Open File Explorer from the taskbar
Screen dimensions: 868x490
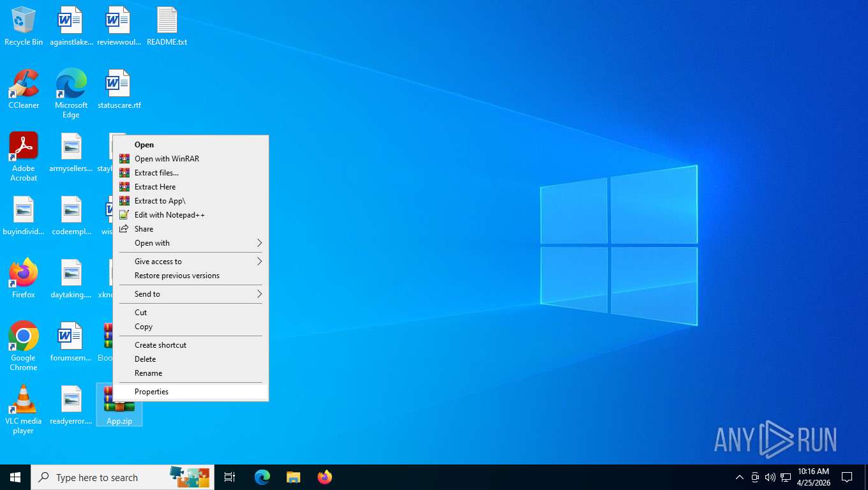point(293,477)
